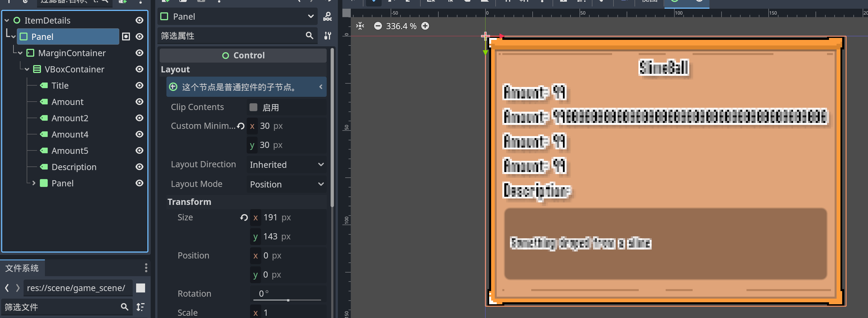Hide the MarginContainer node
868x318 pixels.
(x=139, y=53)
